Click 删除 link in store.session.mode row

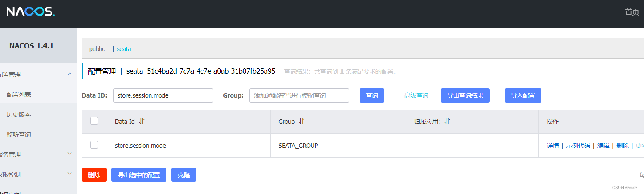point(623,146)
